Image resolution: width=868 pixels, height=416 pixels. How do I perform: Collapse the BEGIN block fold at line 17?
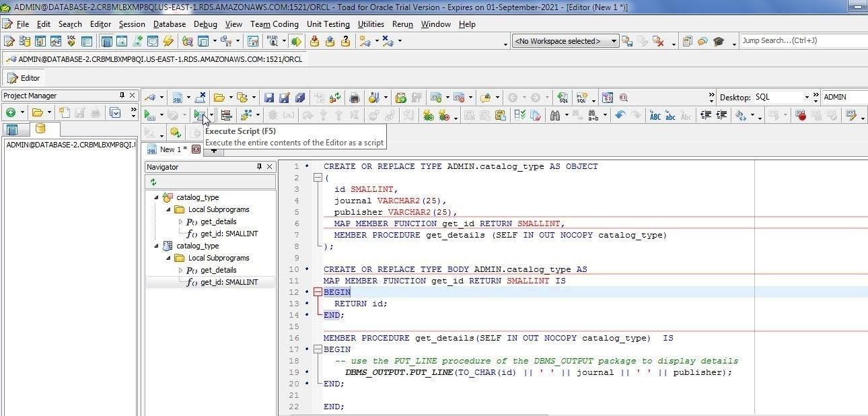click(x=318, y=349)
